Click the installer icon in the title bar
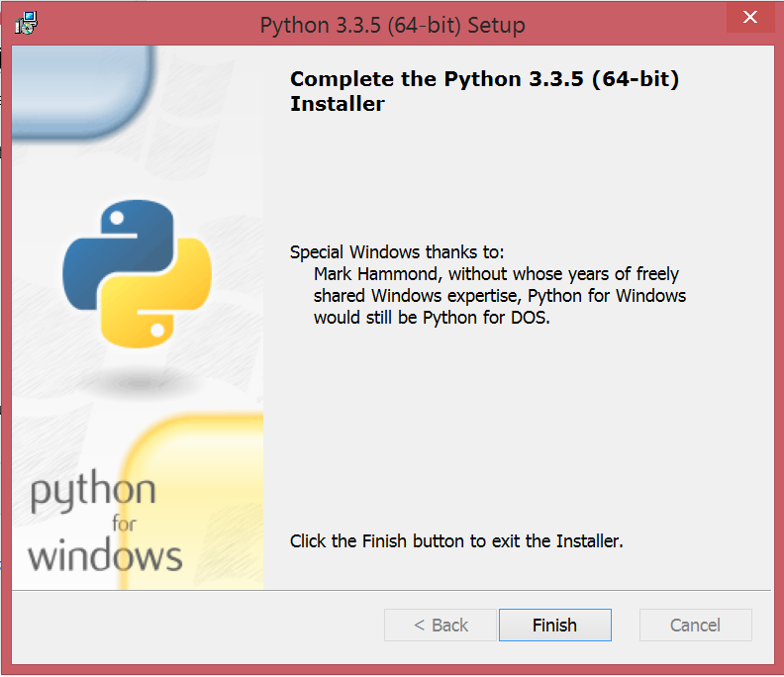This screenshot has height=677, width=784. [x=27, y=23]
